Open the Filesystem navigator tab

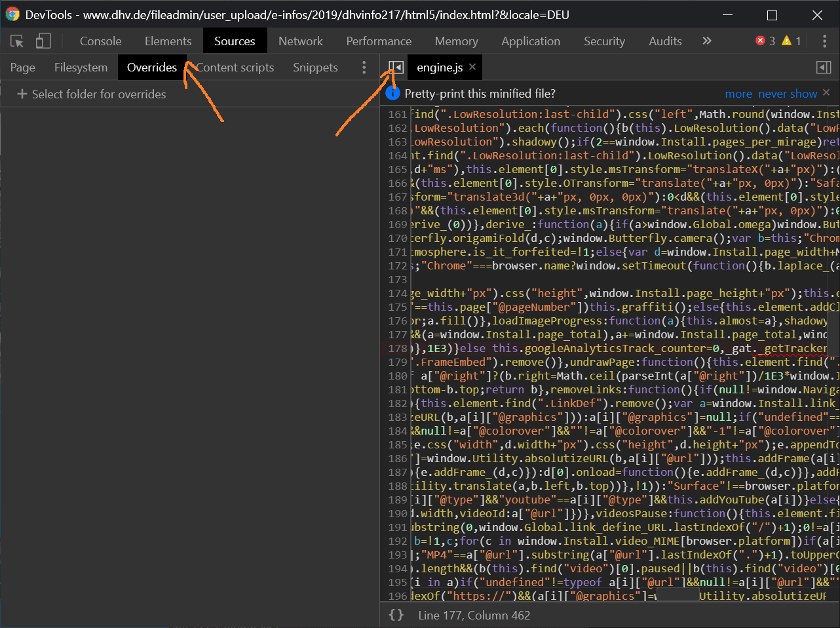tap(81, 68)
